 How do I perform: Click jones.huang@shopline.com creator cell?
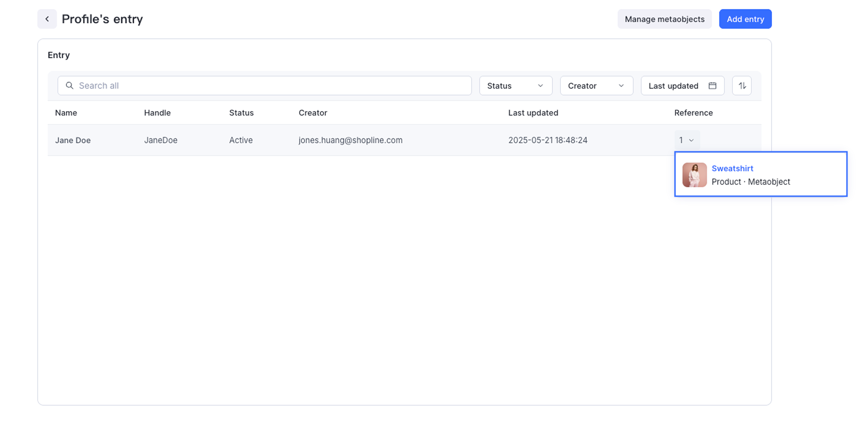(x=351, y=140)
